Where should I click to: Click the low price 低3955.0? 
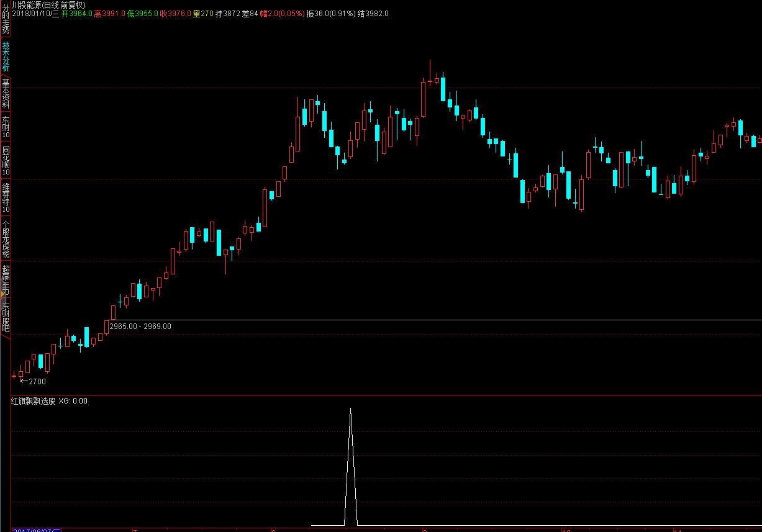click(143, 13)
